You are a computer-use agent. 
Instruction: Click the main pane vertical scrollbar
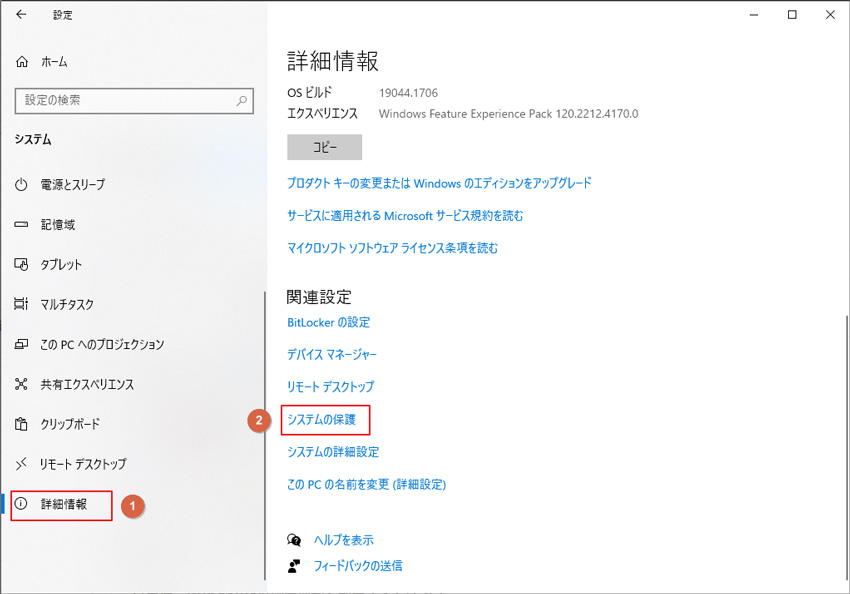tap(846, 446)
